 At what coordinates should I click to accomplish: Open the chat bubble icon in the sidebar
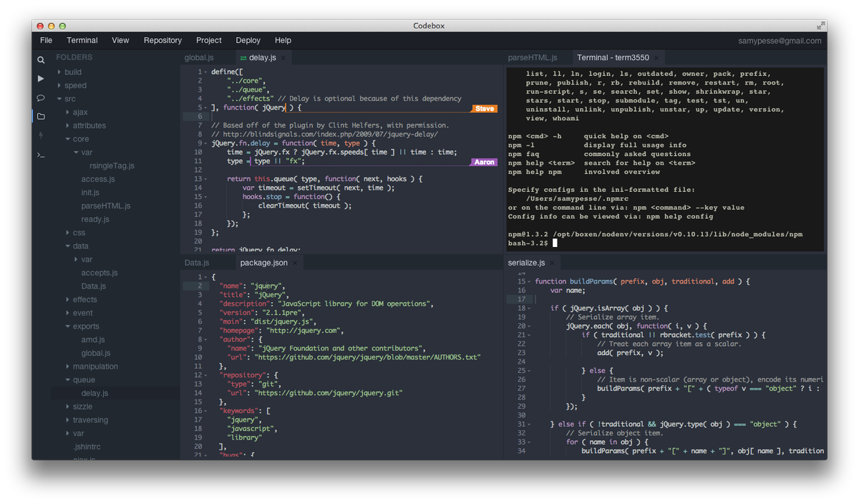41,97
